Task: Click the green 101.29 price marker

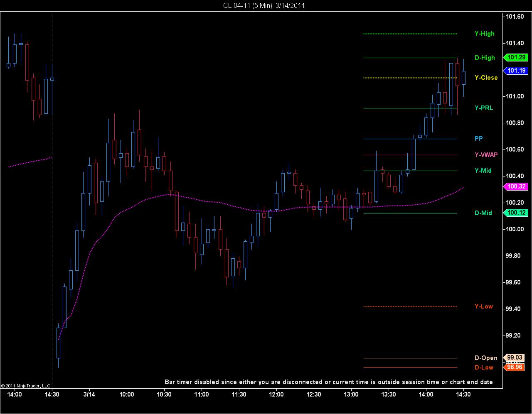Action: pos(515,57)
